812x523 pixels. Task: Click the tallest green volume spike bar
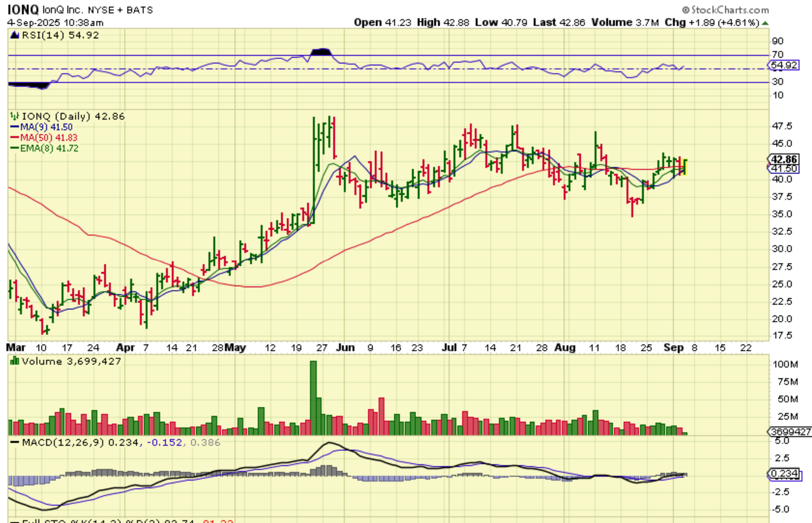click(313, 398)
